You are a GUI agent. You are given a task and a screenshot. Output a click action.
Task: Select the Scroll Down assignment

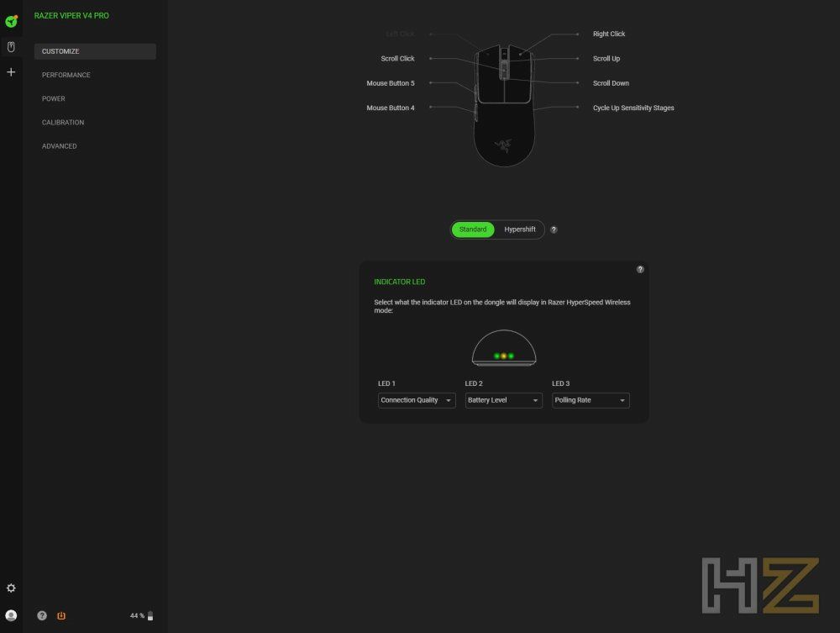611,83
